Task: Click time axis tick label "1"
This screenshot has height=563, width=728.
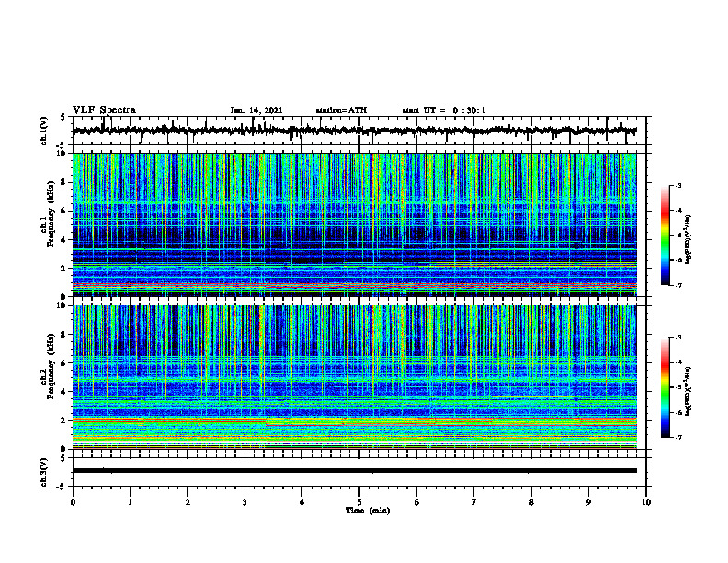Action: click(x=130, y=502)
